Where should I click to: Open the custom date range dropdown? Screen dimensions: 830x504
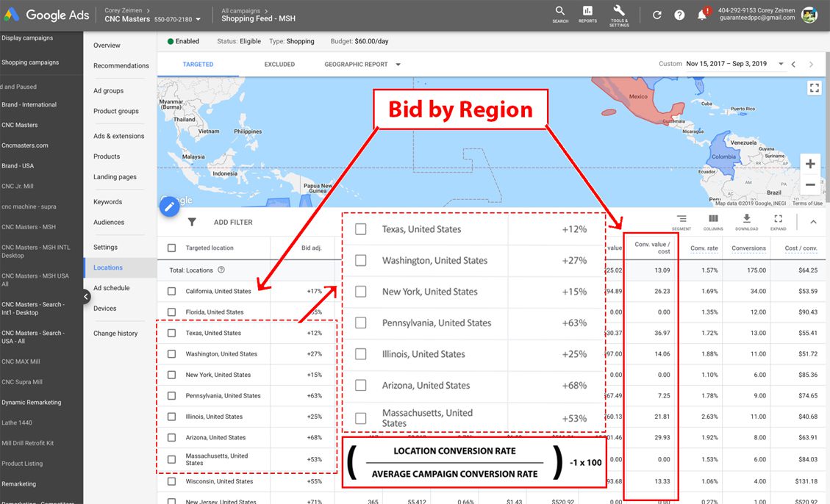pos(780,63)
